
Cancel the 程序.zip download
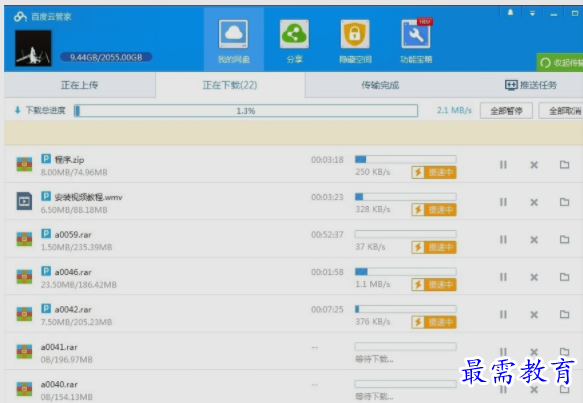(534, 165)
